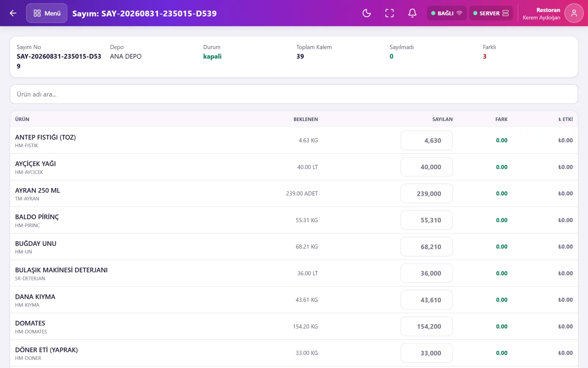The height and width of the screenshot is (368, 588).
Task: Click the page title Sayım: SAY-20260831-235015-D539
Action: (144, 14)
